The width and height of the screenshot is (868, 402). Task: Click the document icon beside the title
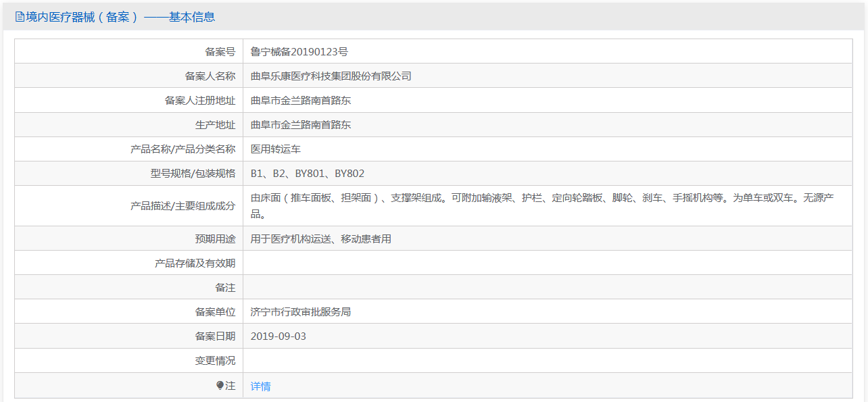tap(20, 17)
